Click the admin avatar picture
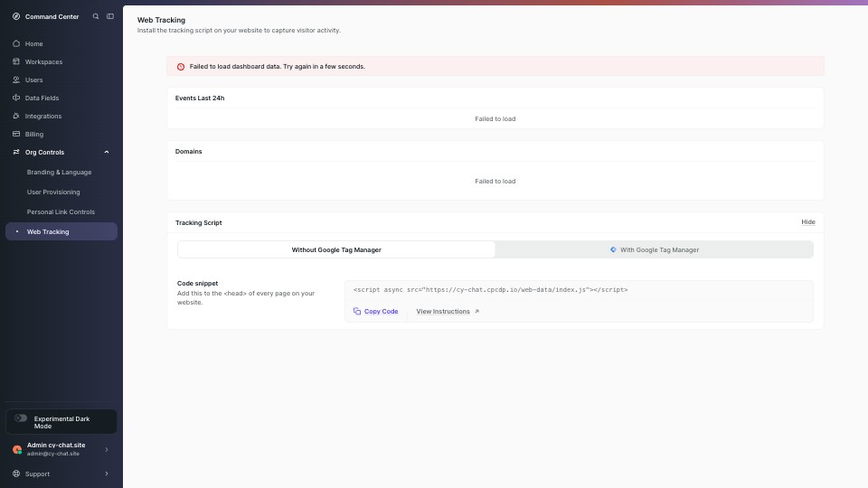The image size is (868, 488). [x=17, y=449]
